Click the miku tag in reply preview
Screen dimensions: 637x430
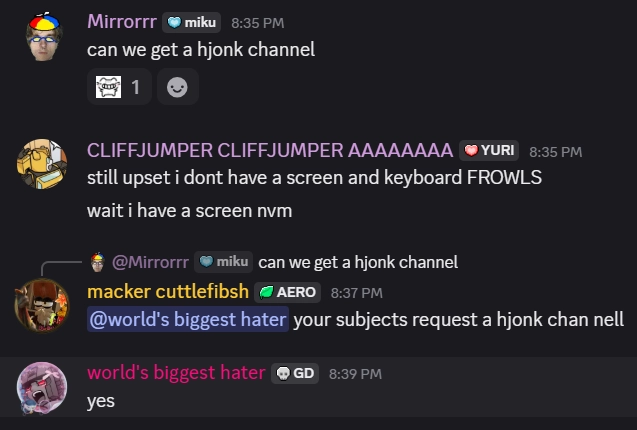click(223, 262)
